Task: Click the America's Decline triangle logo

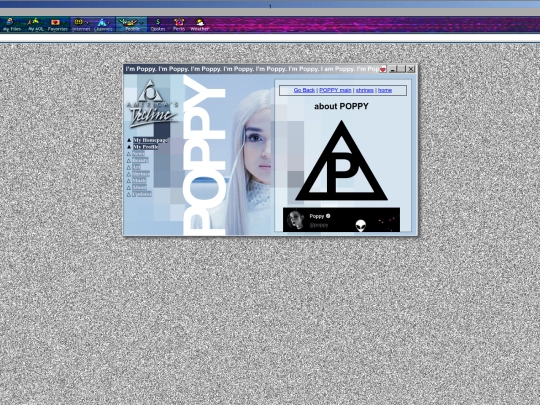Action: point(149,91)
